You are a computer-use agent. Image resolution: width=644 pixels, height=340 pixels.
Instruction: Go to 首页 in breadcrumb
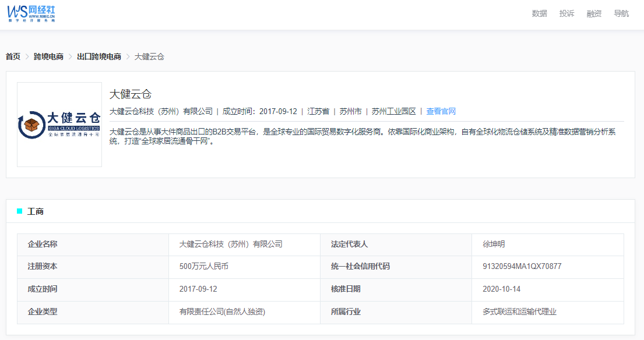13,56
